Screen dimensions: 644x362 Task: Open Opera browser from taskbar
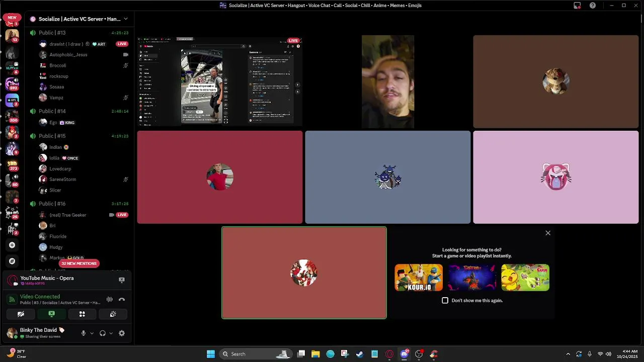[389, 354]
